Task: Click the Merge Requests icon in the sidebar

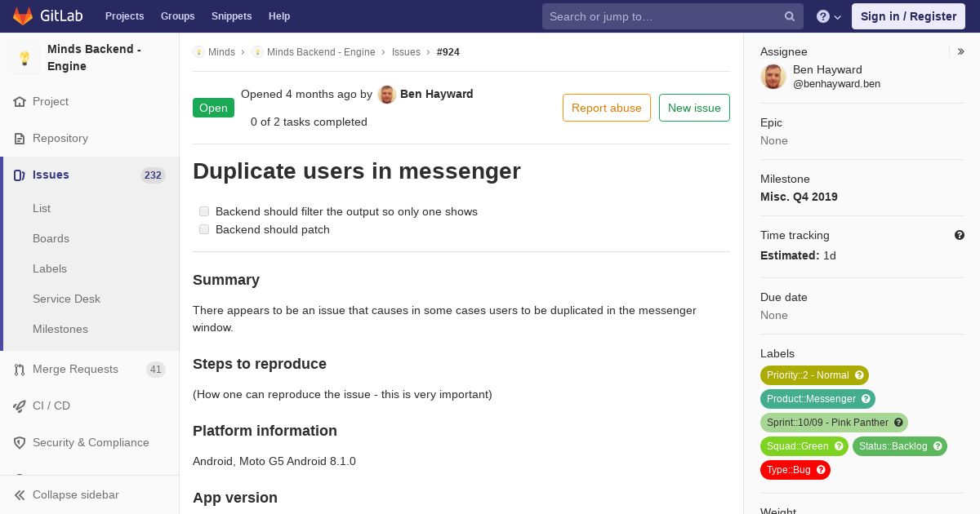Action: (x=20, y=370)
